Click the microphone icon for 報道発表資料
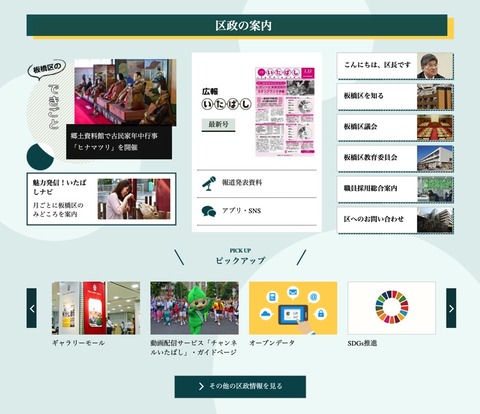The width and height of the screenshot is (480, 414). click(x=209, y=183)
